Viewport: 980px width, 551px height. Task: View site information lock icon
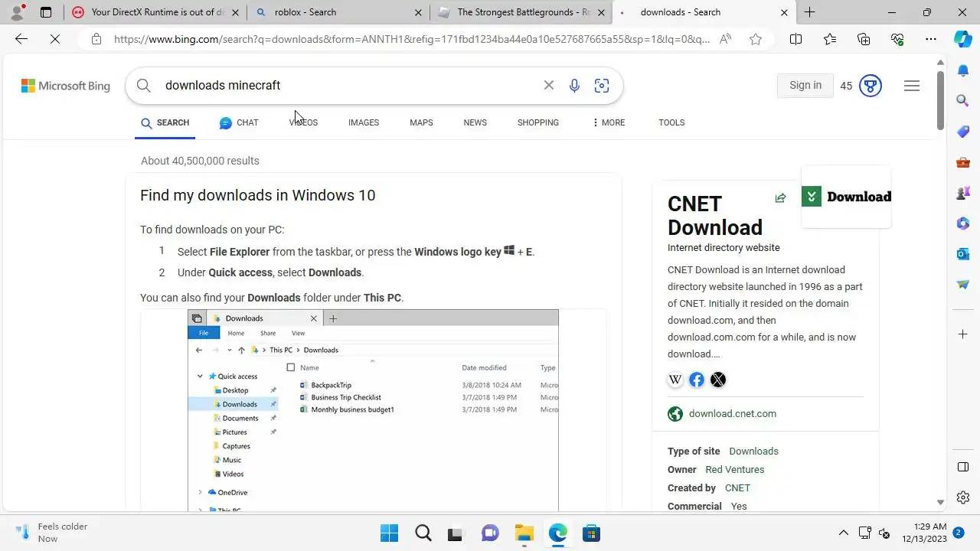tap(96, 39)
